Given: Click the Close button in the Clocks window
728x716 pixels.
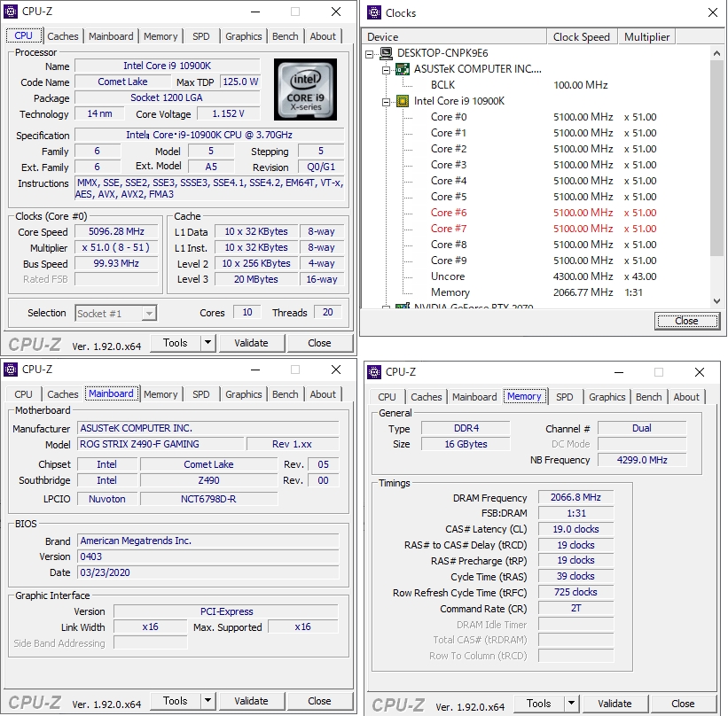Looking at the screenshot, I should point(687,321).
